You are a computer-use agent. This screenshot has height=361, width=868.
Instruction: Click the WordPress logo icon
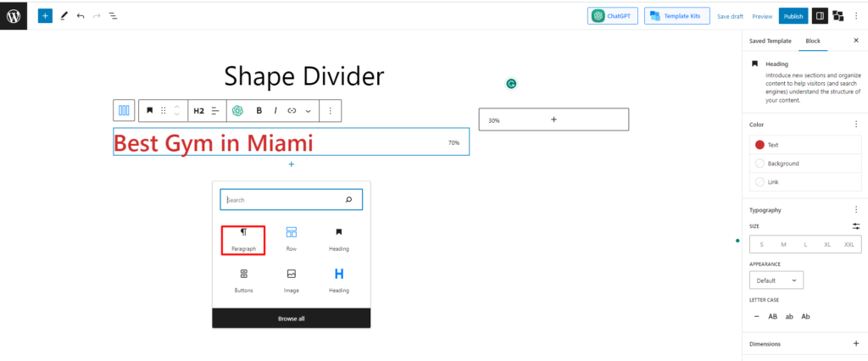click(x=14, y=16)
